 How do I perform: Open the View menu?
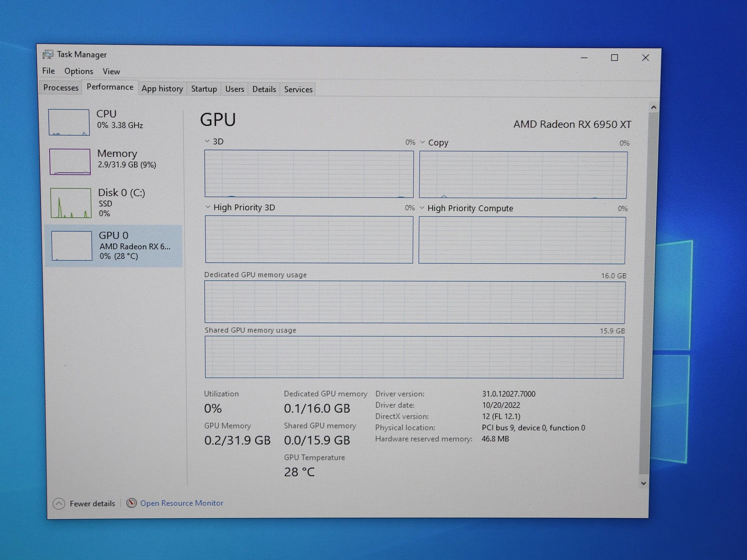click(x=111, y=71)
